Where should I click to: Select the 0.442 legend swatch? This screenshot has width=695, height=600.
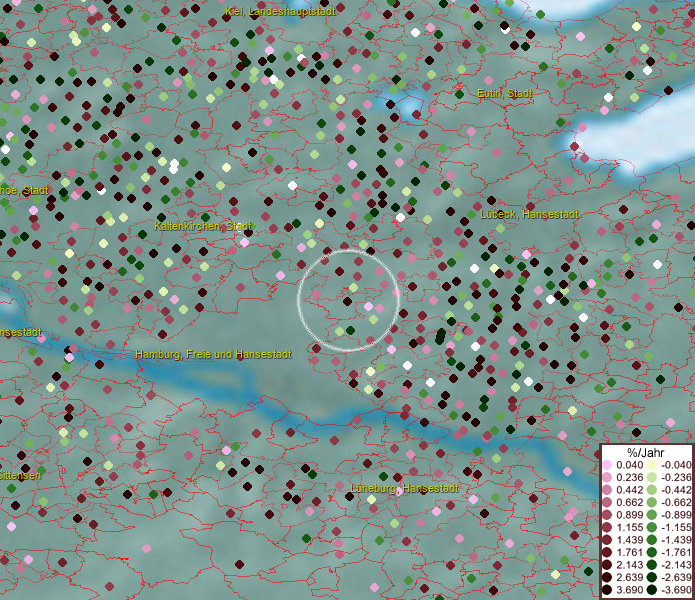(x=607, y=490)
